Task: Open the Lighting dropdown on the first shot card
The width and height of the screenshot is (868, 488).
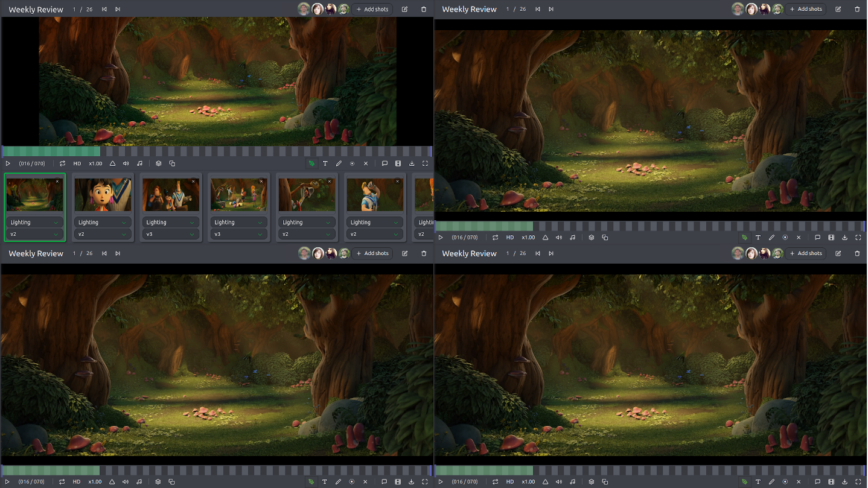Action: point(35,222)
